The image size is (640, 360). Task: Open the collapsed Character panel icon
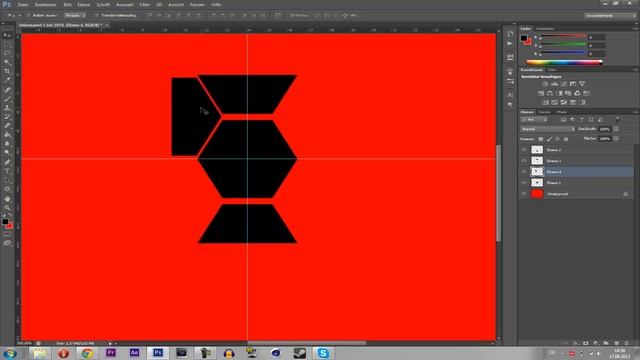pos(510,95)
